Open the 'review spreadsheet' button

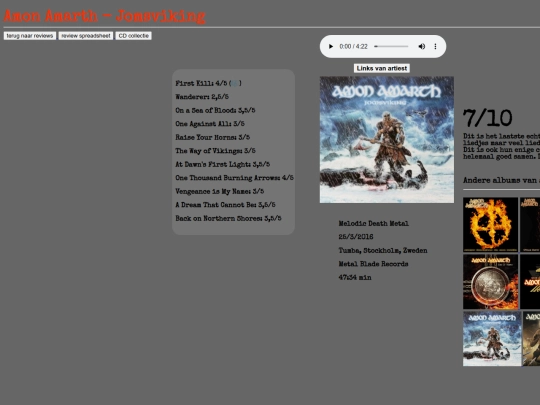click(86, 36)
